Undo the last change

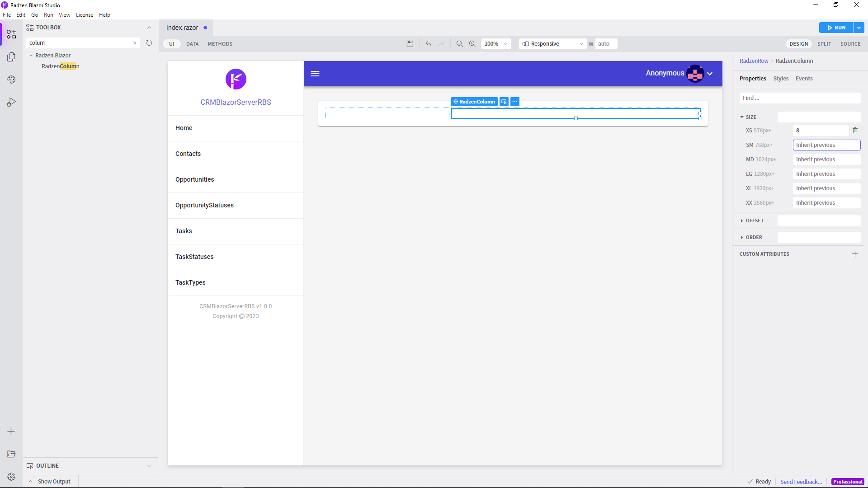[429, 44]
